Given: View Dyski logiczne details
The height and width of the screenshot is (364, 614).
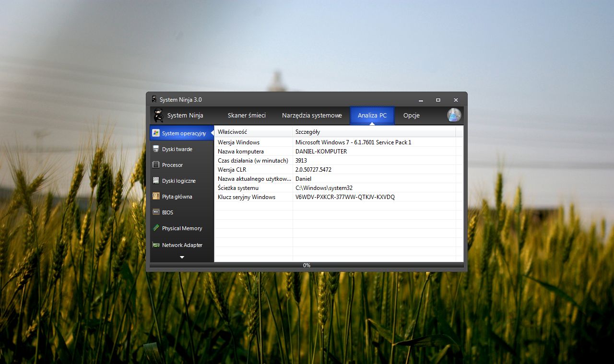Looking at the screenshot, I should point(182,181).
